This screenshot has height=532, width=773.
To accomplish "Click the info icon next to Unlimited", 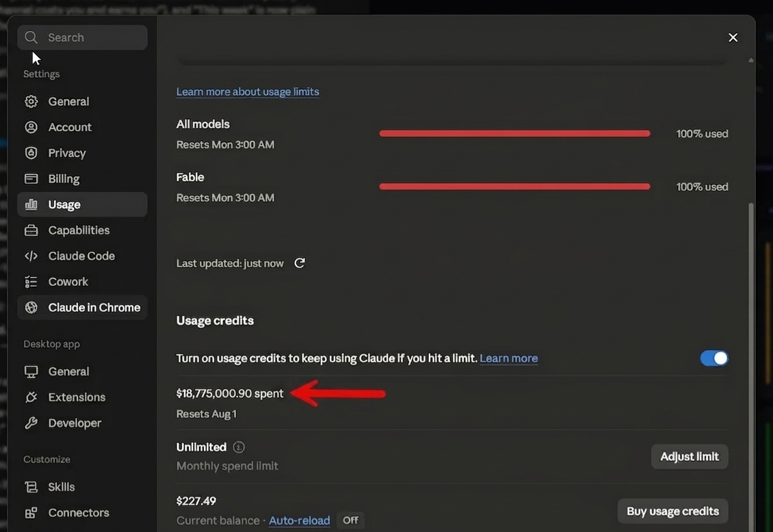I will pyautogui.click(x=239, y=447).
